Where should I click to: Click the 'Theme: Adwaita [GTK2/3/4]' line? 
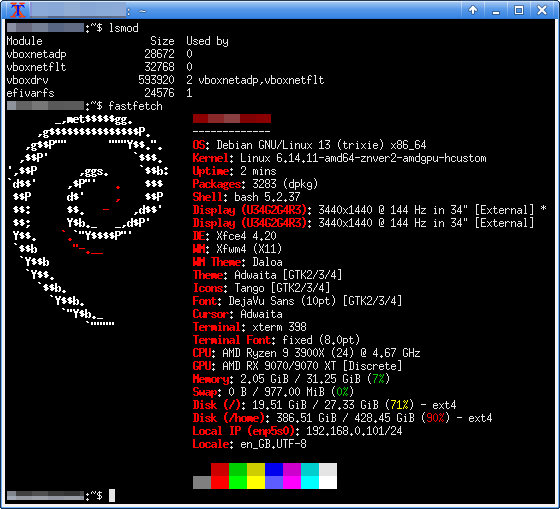pos(268,275)
